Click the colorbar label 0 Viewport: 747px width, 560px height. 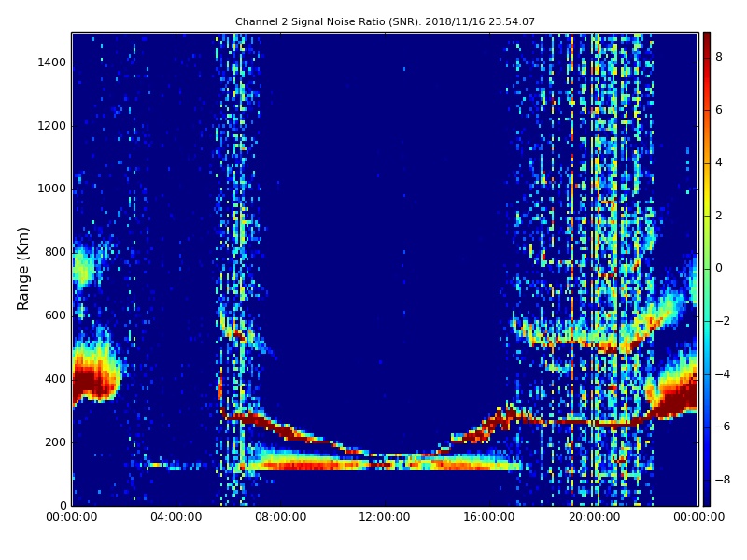pos(719,268)
